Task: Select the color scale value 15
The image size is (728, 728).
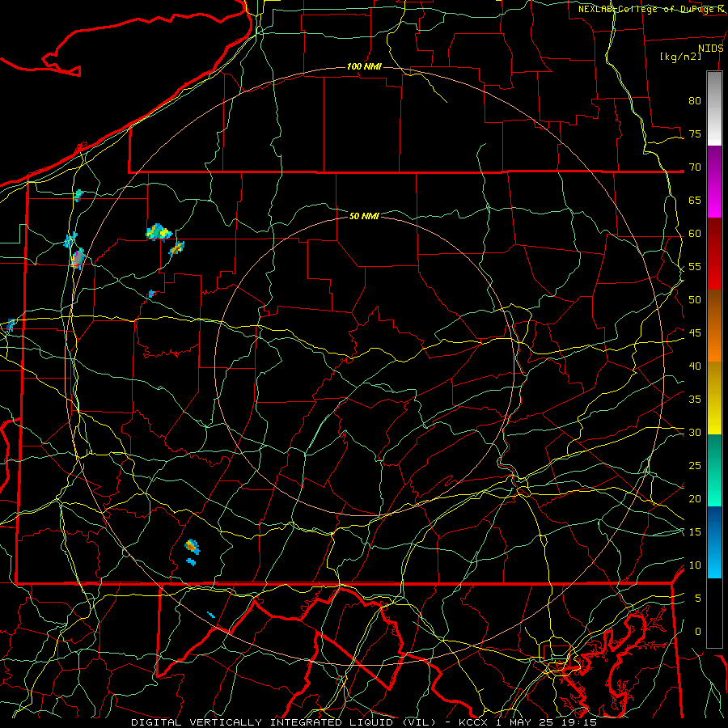Action: tap(695, 532)
